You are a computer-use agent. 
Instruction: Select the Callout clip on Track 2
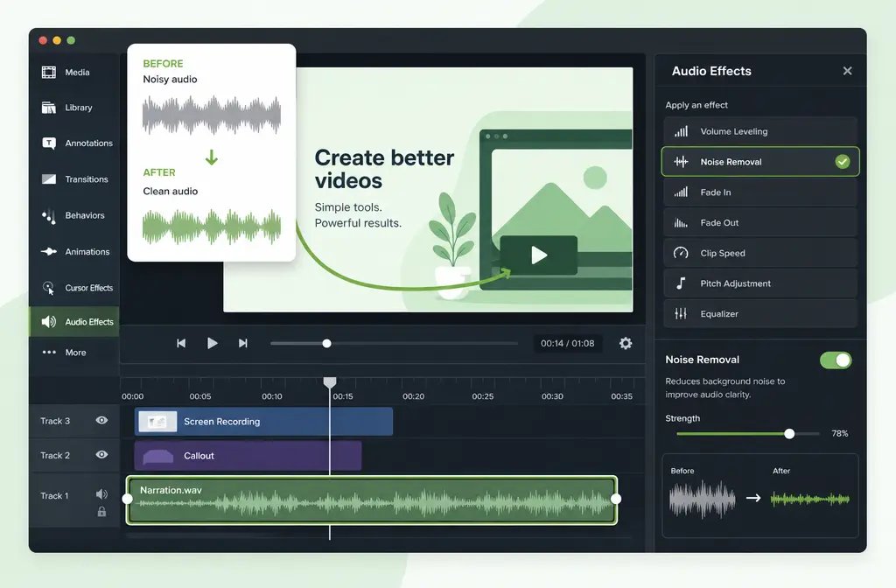[x=248, y=455]
